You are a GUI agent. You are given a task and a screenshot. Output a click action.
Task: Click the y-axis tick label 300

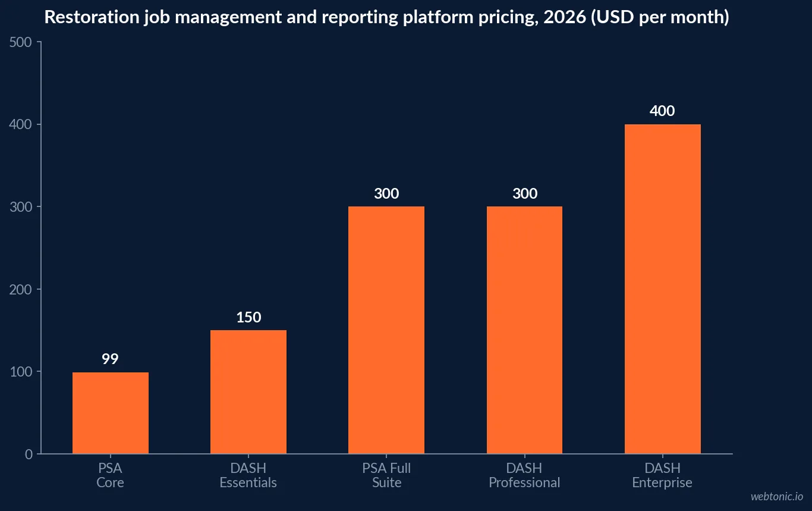(x=21, y=207)
